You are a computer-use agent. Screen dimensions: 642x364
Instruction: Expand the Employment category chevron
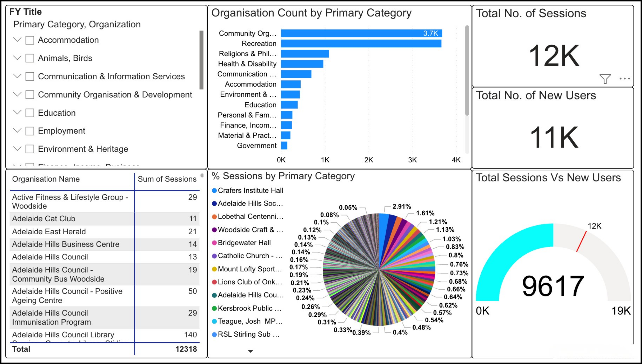(x=17, y=131)
